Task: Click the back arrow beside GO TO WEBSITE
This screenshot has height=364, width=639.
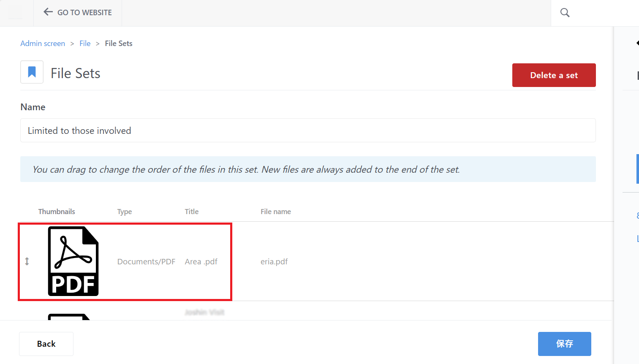Action: point(48,12)
